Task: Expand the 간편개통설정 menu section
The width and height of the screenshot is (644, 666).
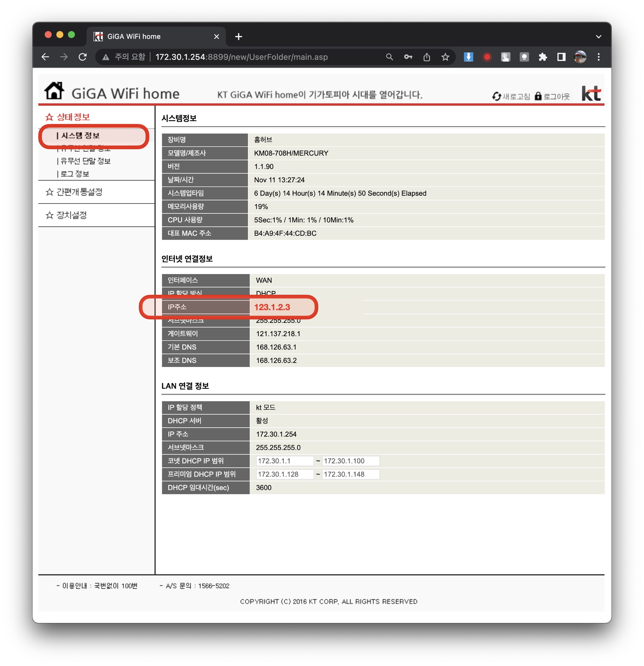Action: 79,192
